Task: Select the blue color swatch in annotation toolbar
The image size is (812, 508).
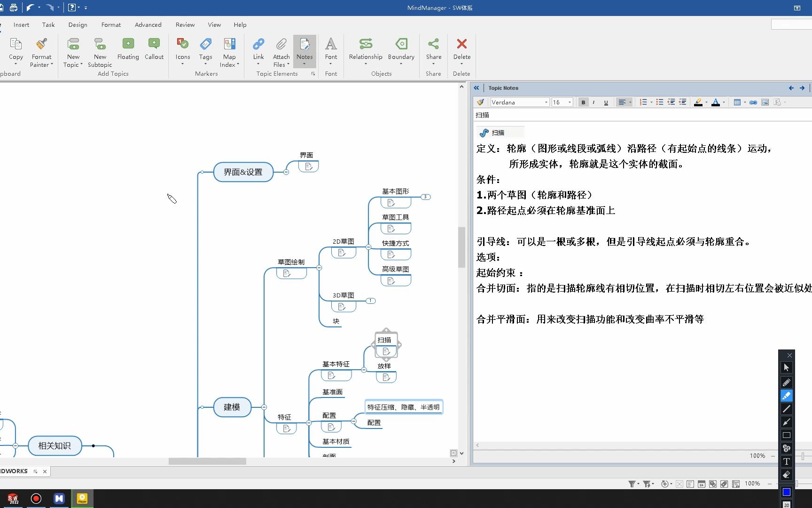Action: click(787, 492)
